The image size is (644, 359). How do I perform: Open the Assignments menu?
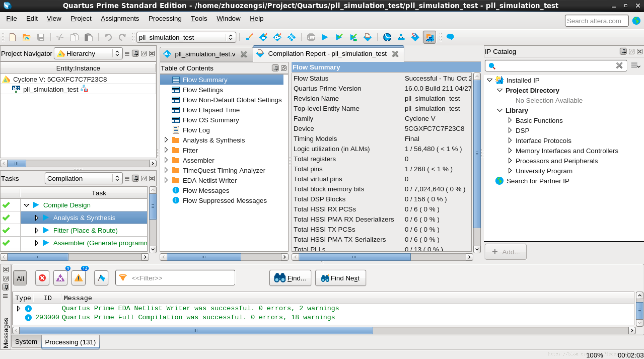[x=120, y=19]
